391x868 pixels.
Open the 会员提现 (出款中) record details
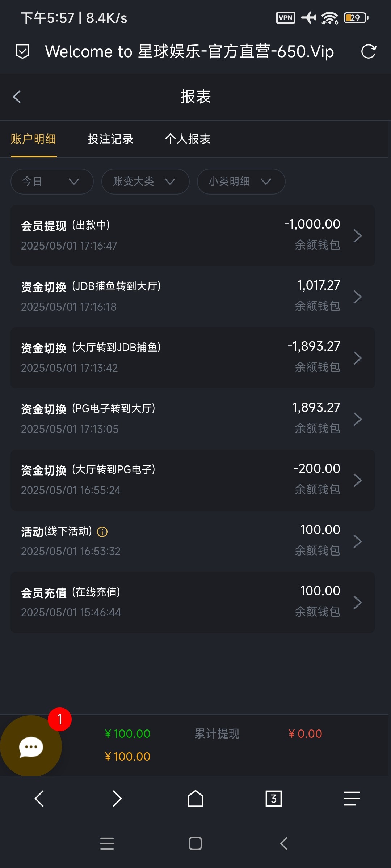coord(193,235)
